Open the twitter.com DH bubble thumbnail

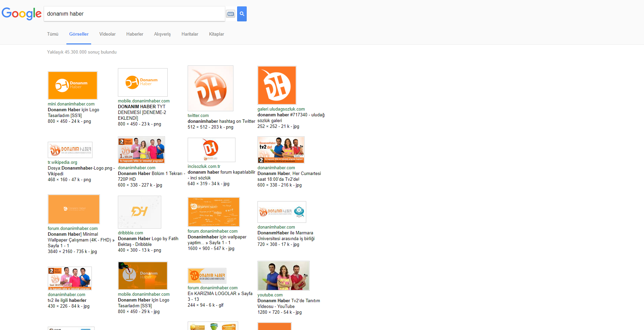point(210,88)
